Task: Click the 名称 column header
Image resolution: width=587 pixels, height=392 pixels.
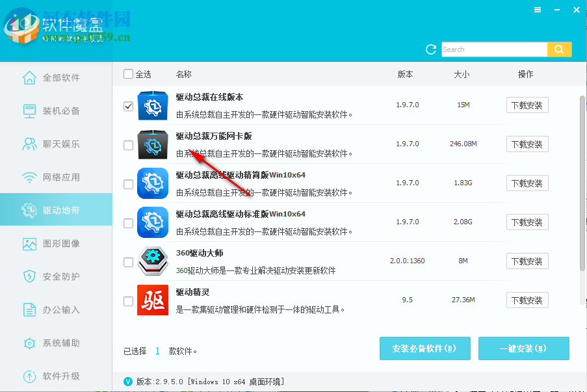Action: point(184,74)
